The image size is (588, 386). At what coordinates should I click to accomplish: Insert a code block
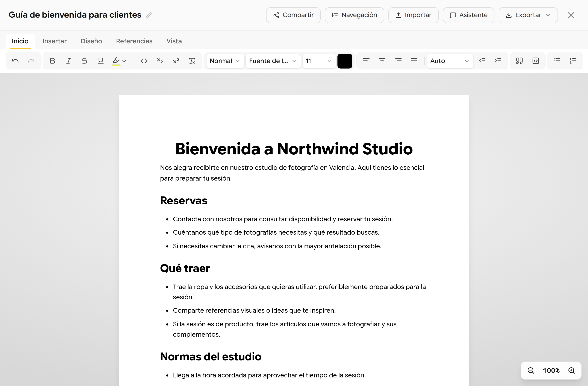click(x=536, y=61)
